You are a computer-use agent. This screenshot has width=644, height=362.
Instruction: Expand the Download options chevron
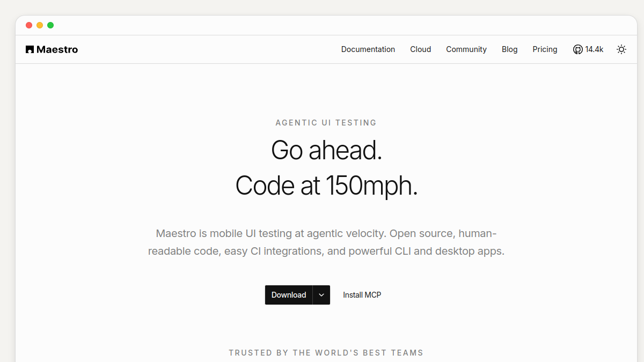pyautogui.click(x=321, y=295)
